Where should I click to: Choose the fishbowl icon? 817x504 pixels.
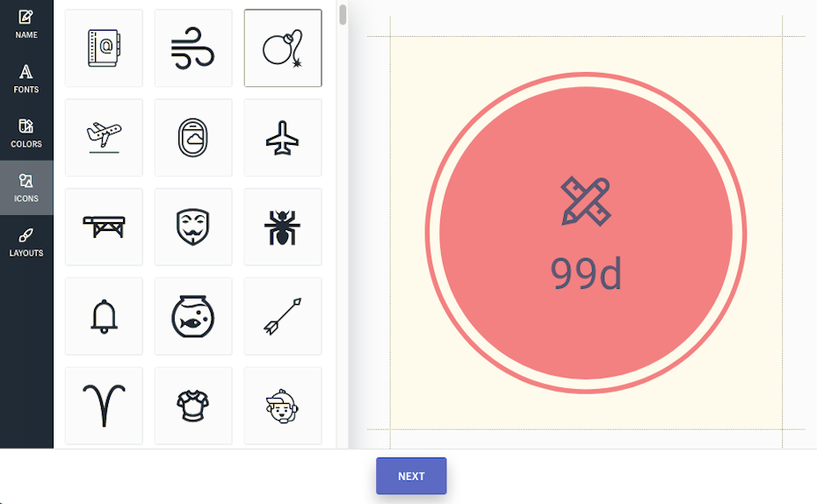click(193, 317)
